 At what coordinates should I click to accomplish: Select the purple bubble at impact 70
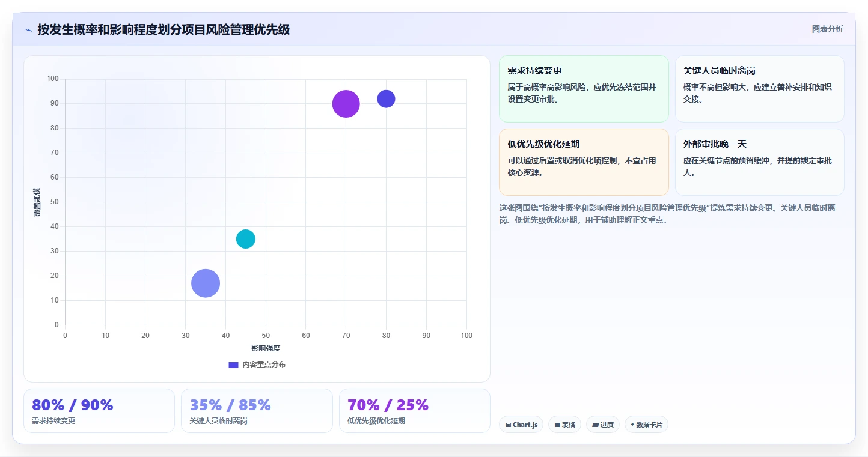click(346, 104)
